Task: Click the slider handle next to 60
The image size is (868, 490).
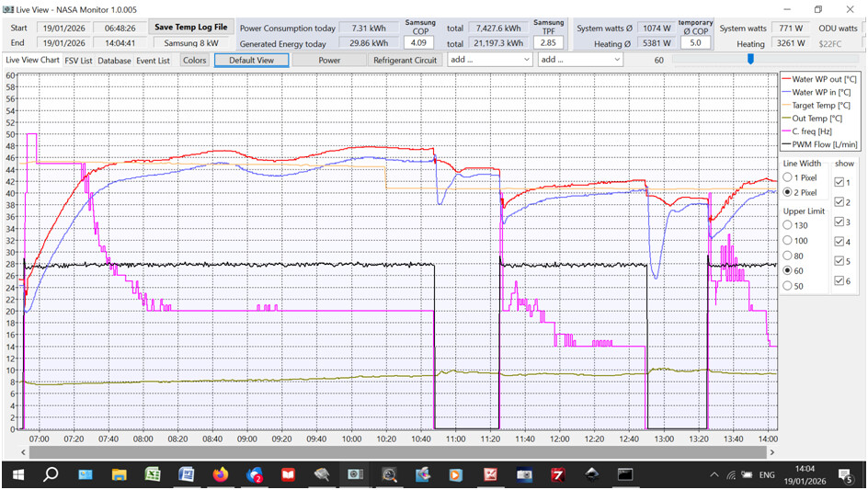Action: click(x=750, y=60)
